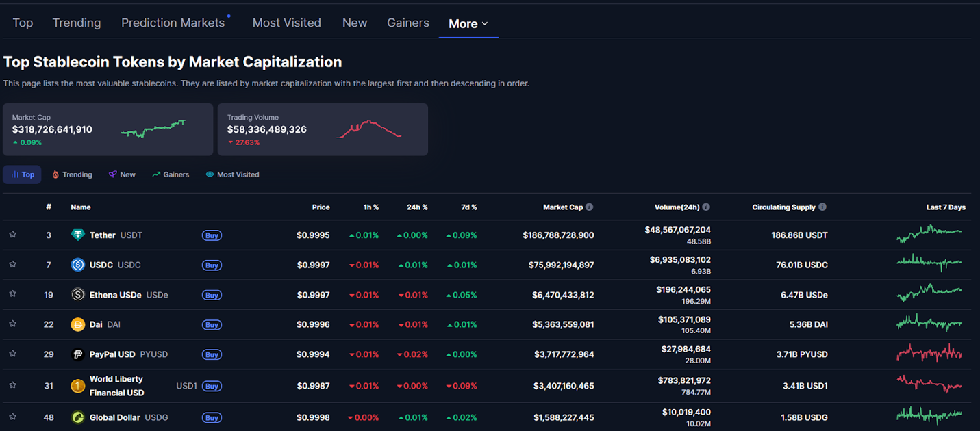The height and width of the screenshot is (431, 980).
Task: Click the PayPal USD coin logo
Action: click(x=77, y=354)
